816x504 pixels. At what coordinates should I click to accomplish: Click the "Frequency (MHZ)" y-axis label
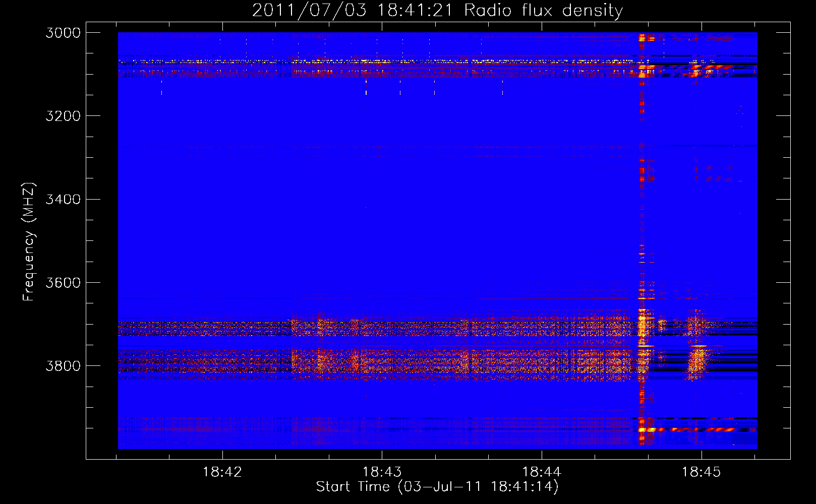tap(29, 242)
